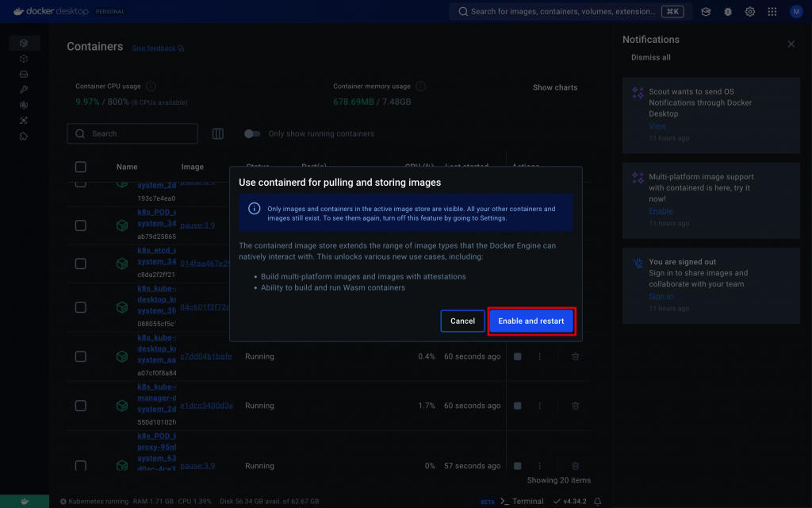Click the green cube icon in row ab79d25865

pos(122,225)
